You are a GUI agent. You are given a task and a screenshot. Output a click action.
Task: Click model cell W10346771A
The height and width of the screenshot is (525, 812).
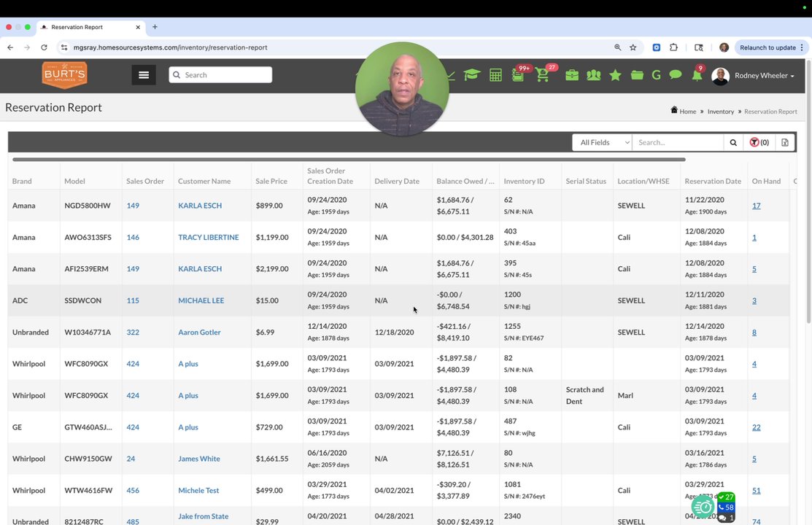tap(88, 332)
